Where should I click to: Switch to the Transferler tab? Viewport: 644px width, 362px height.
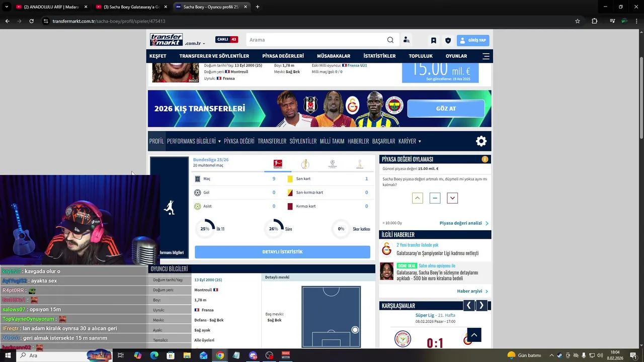[272, 141]
